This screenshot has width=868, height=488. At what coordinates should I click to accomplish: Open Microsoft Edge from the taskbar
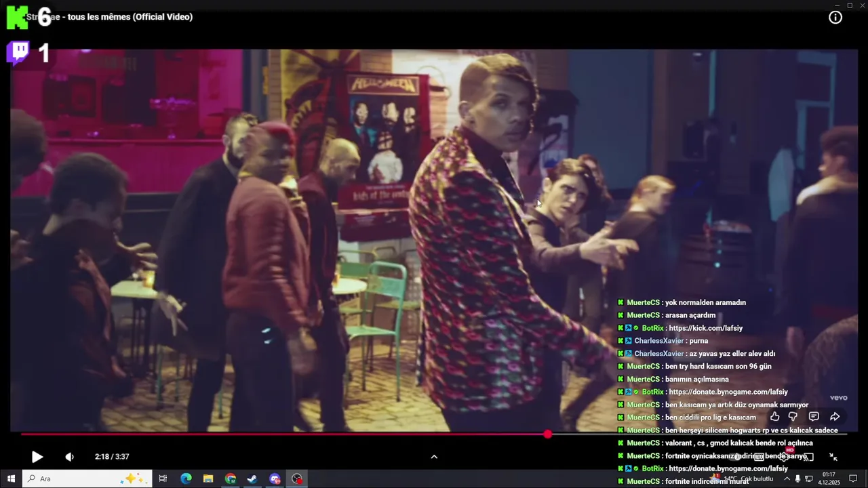pyautogui.click(x=186, y=479)
